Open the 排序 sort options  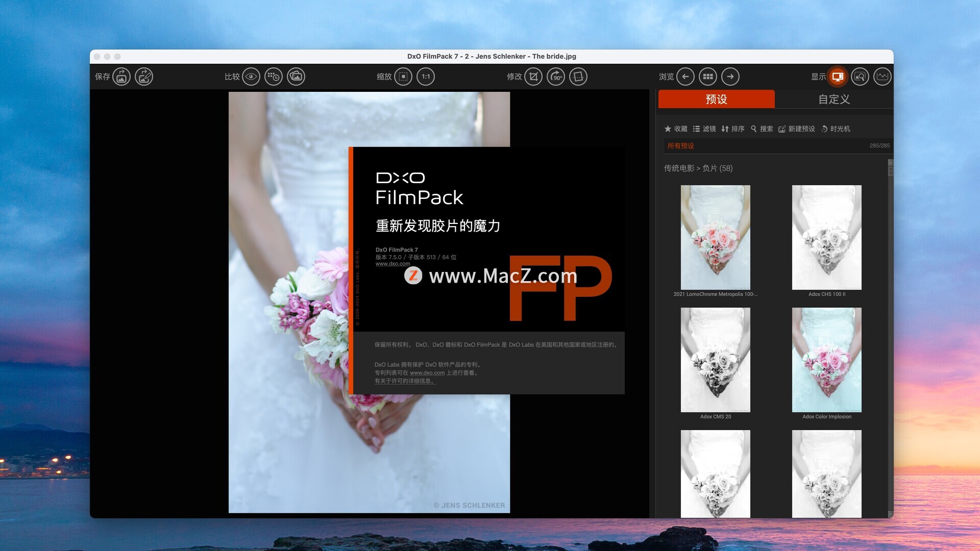click(733, 129)
